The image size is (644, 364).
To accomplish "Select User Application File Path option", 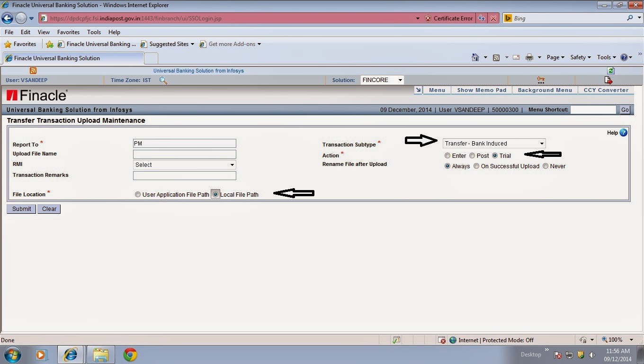I will [x=138, y=194].
